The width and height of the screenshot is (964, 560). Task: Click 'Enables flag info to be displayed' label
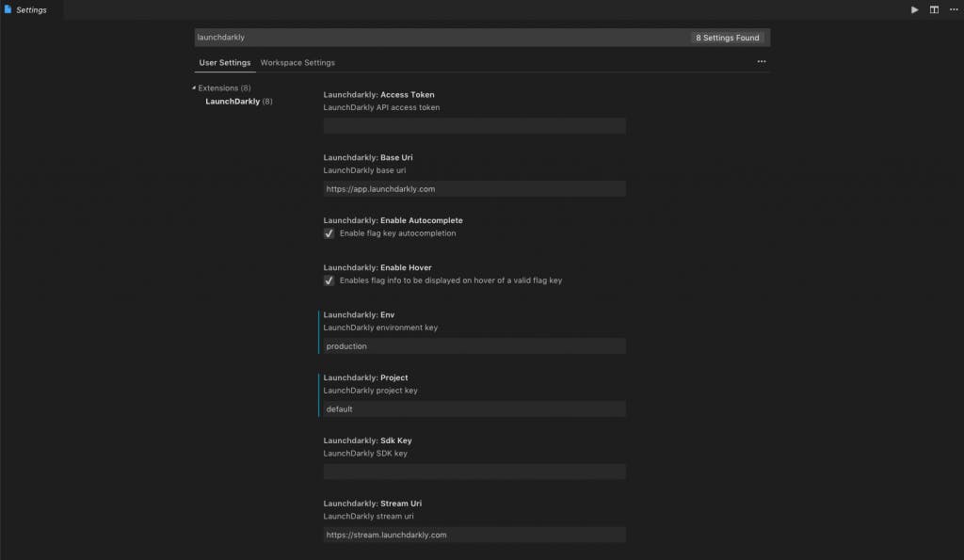click(x=451, y=280)
